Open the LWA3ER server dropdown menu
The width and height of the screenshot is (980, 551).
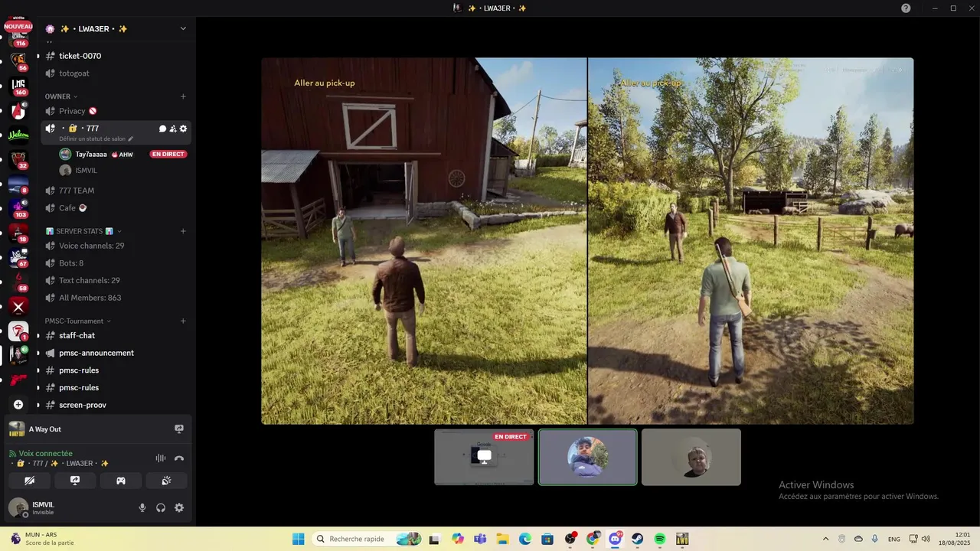[183, 29]
